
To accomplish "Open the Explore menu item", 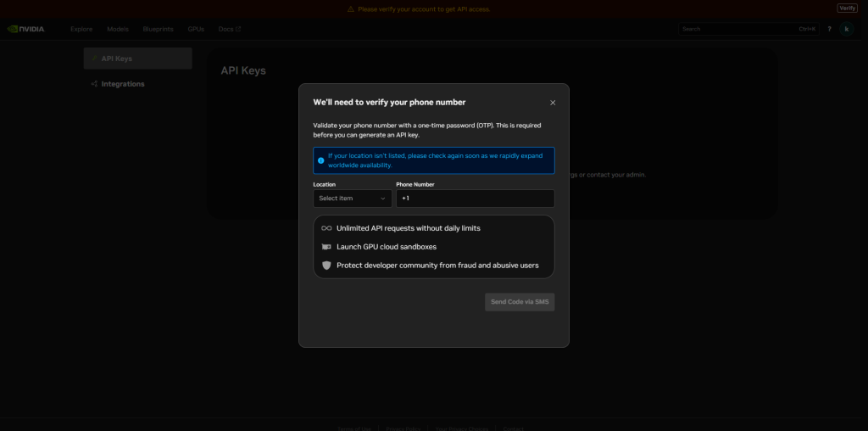I will (x=81, y=29).
